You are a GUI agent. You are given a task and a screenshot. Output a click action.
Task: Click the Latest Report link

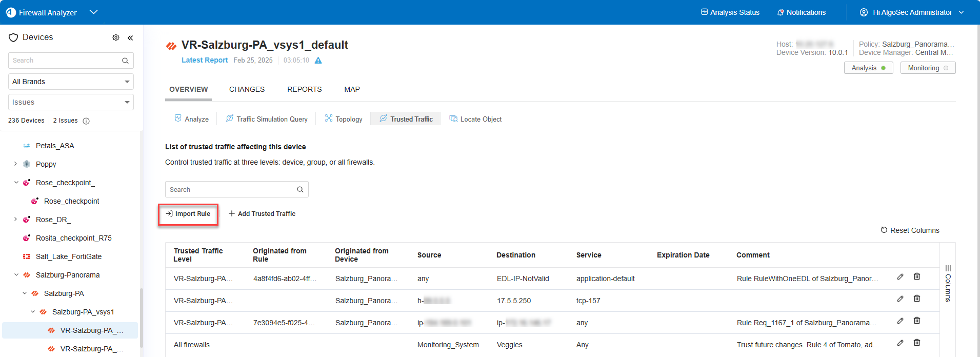tap(205, 60)
